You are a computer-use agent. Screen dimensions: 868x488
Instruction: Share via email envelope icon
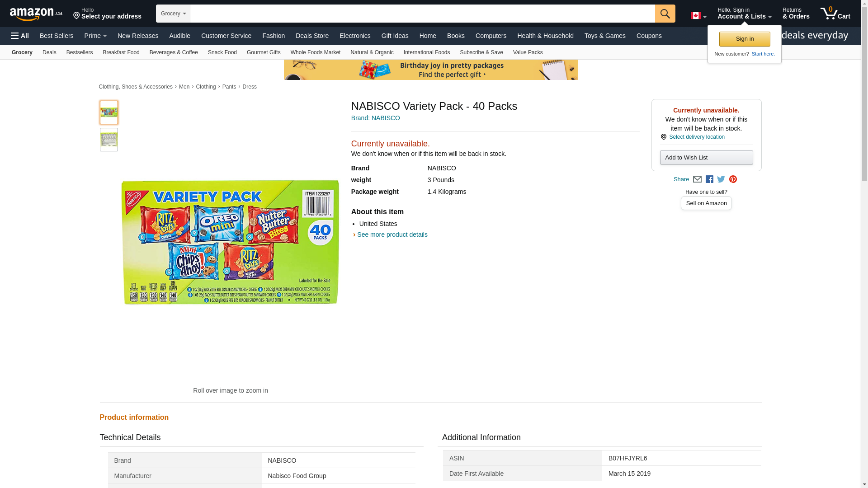(x=697, y=179)
